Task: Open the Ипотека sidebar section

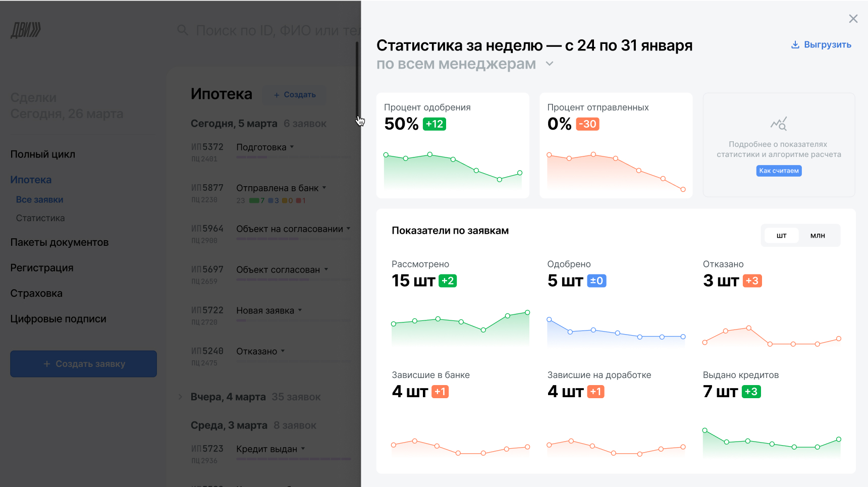Action: 31,180
